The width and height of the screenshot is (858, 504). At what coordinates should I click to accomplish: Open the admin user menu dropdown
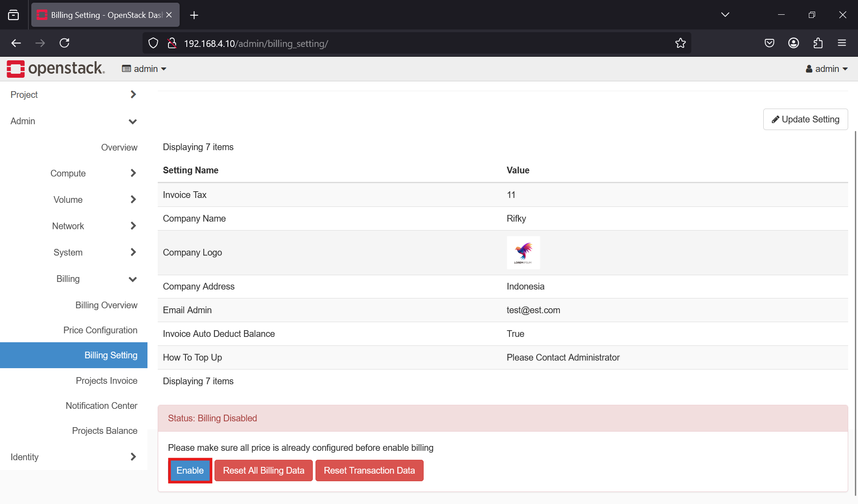(827, 69)
